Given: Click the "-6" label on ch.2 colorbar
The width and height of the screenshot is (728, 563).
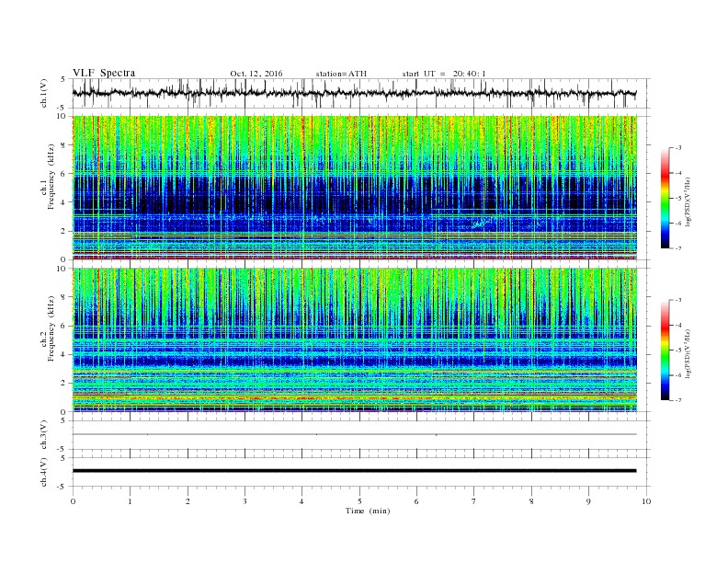Looking at the screenshot, I should coord(678,375).
